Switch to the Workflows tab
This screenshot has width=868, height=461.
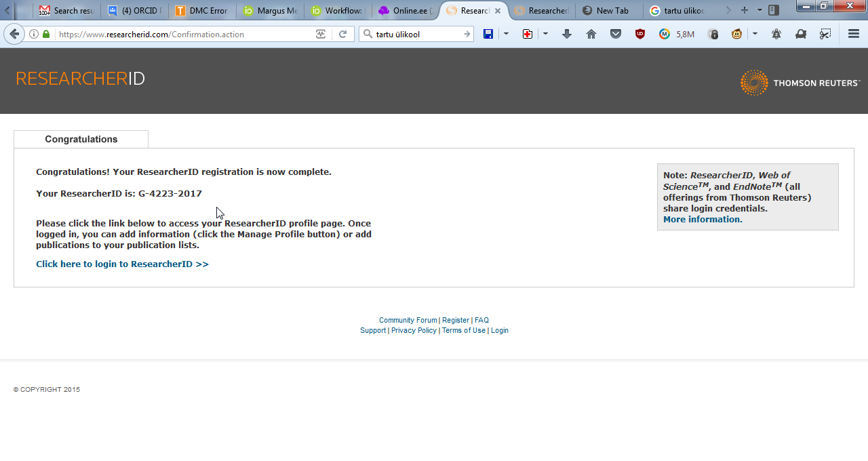pyautogui.click(x=338, y=11)
